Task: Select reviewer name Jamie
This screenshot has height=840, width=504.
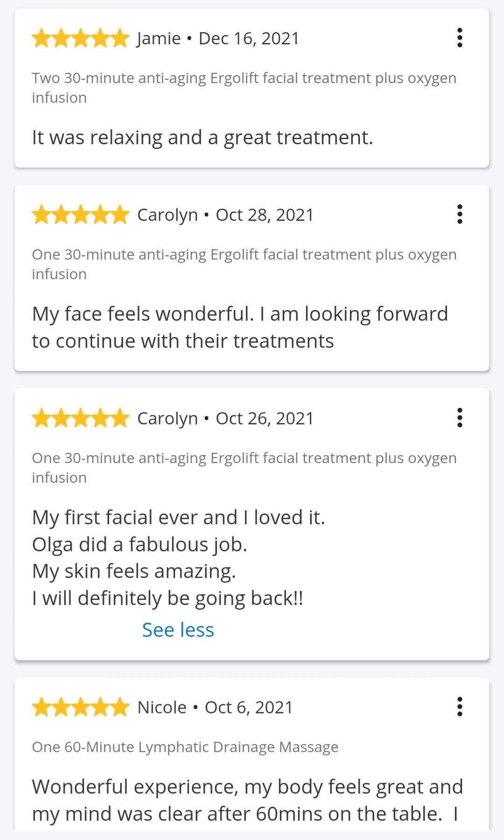Action: 159,38
